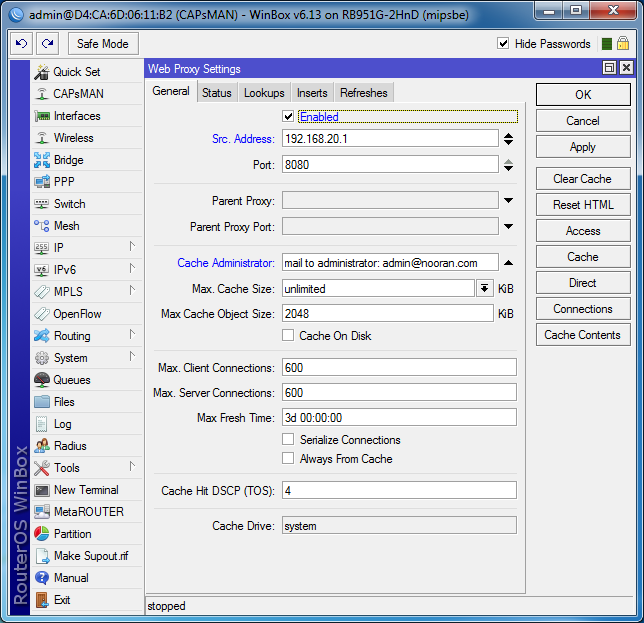Expand the Parent Proxy field arrow
The height and width of the screenshot is (623, 644).
click(x=508, y=200)
